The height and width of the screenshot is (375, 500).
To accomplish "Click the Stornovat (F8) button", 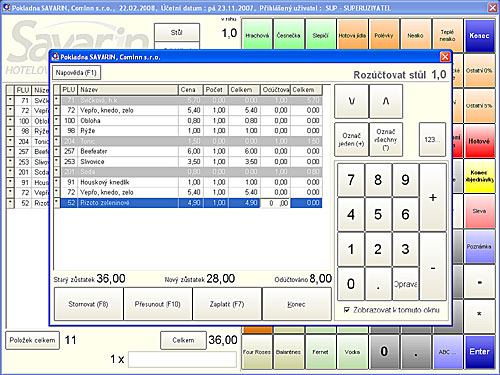I will pyautogui.click(x=88, y=304).
